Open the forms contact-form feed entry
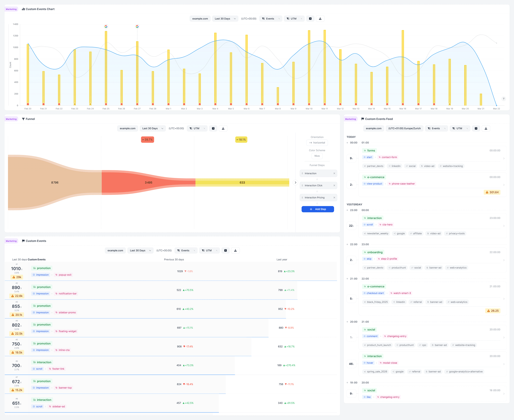 pos(432,158)
